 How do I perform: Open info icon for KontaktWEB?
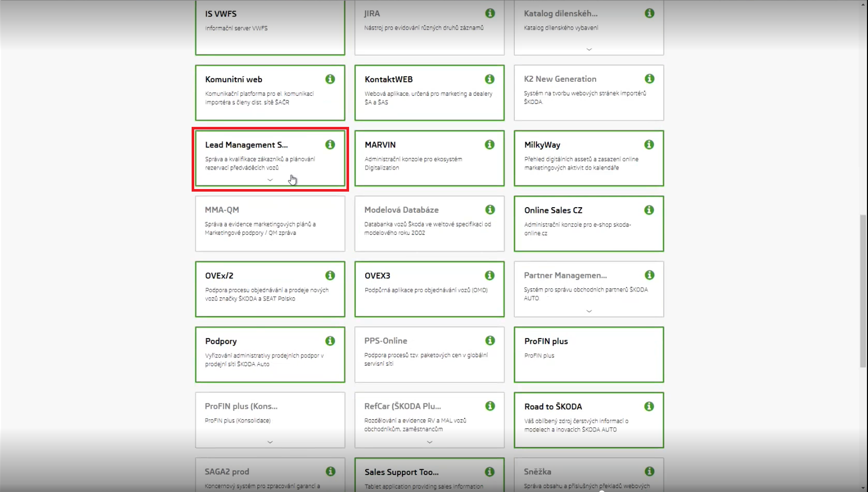[x=489, y=79]
